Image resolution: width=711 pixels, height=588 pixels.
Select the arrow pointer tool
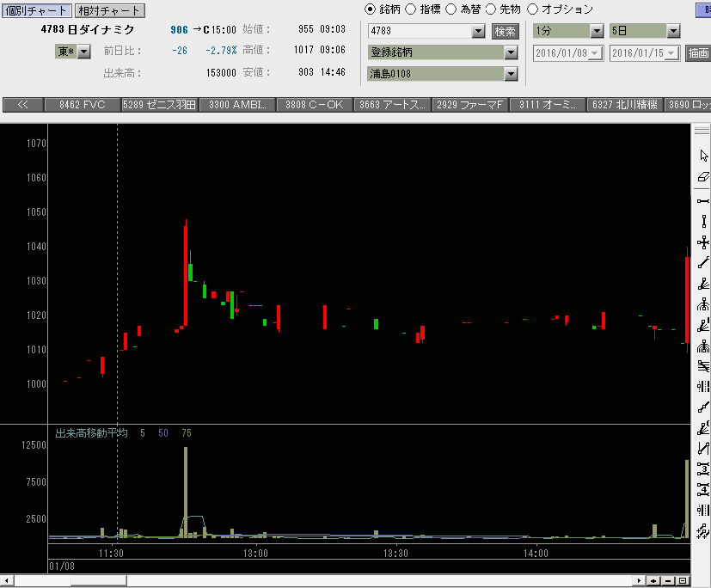703,156
